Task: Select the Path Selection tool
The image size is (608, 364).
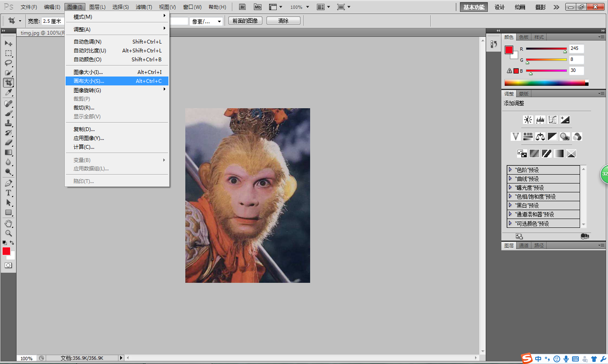Action: 8,203
